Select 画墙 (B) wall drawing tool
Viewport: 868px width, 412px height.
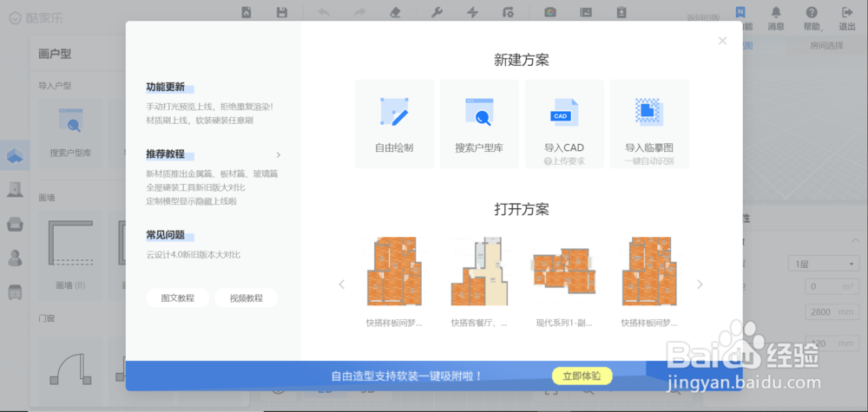[x=70, y=256]
